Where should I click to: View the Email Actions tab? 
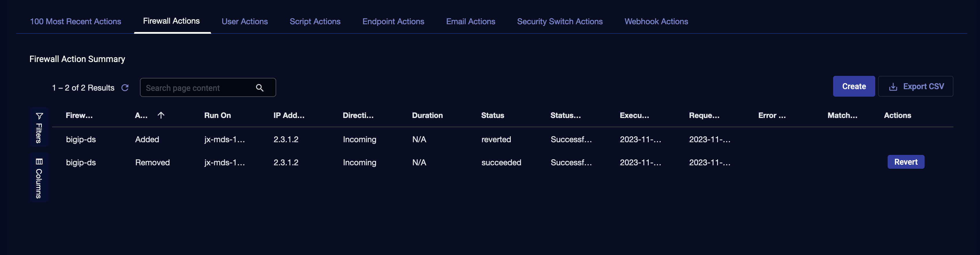click(x=470, y=22)
